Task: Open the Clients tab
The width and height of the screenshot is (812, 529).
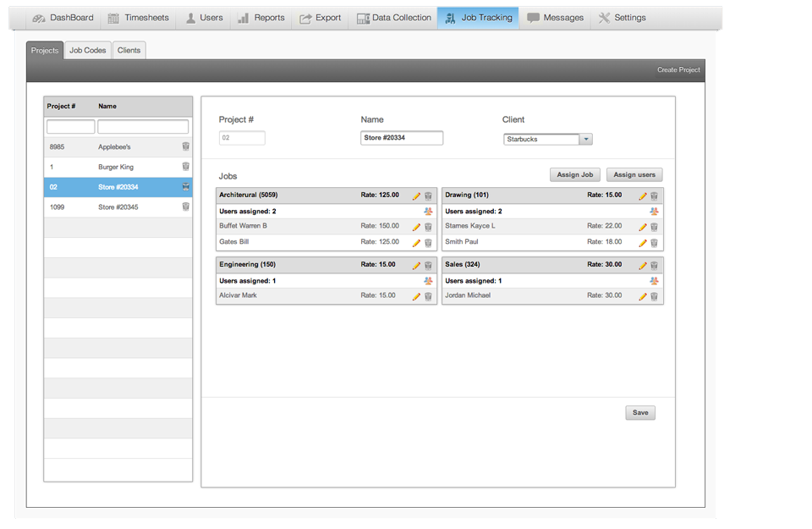Action: pos(129,51)
